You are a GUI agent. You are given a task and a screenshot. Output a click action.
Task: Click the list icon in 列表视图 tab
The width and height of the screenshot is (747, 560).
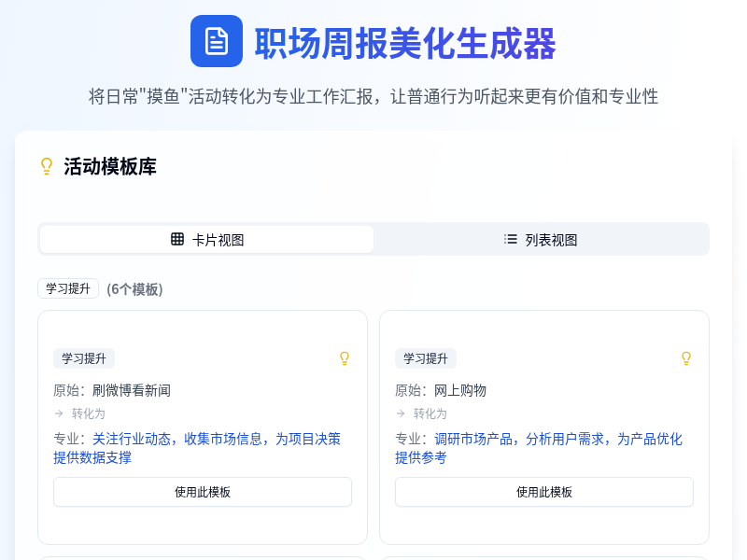(x=510, y=239)
